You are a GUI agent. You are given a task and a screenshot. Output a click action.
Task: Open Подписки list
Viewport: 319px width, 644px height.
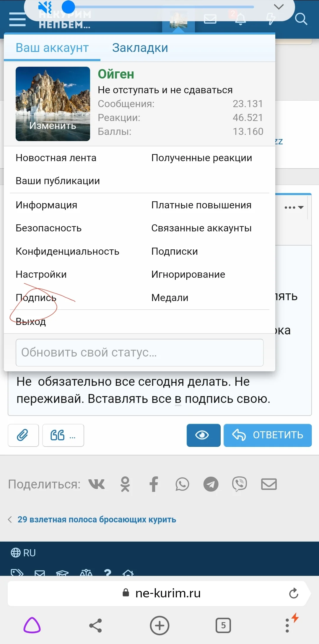[x=175, y=251]
